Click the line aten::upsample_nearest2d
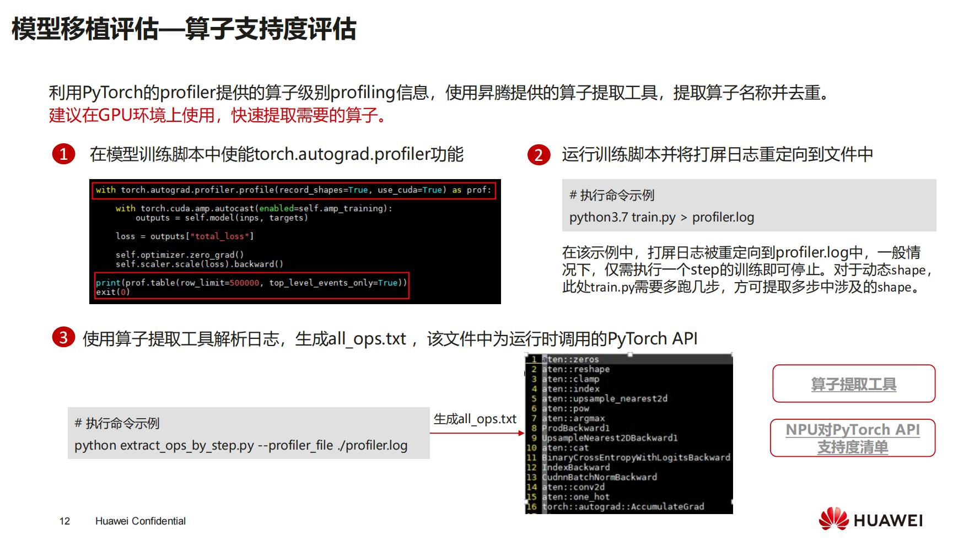Image resolution: width=980 pixels, height=551 pixels. (x=605, y=398)
